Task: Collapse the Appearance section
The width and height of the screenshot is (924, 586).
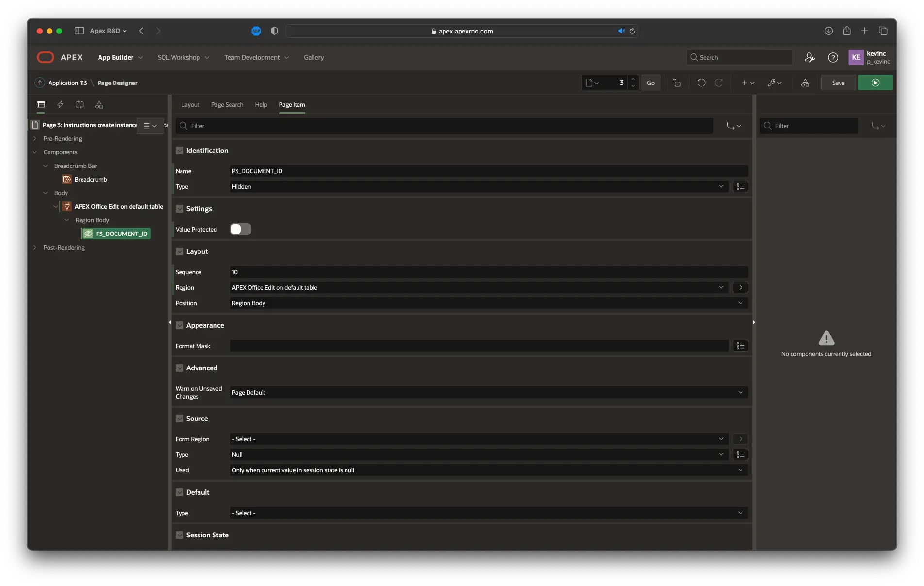Action: 180,325
